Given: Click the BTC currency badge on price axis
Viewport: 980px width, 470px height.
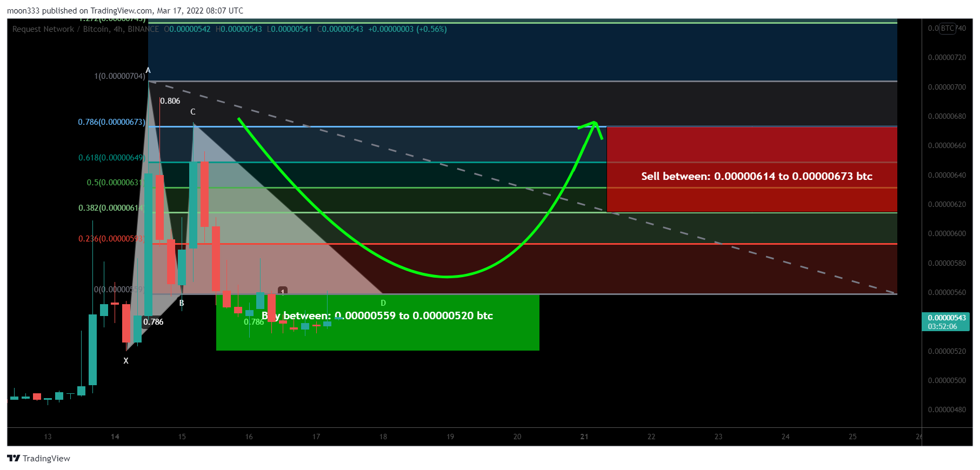Looking at the screenshot, I should [x=948, y=28].
